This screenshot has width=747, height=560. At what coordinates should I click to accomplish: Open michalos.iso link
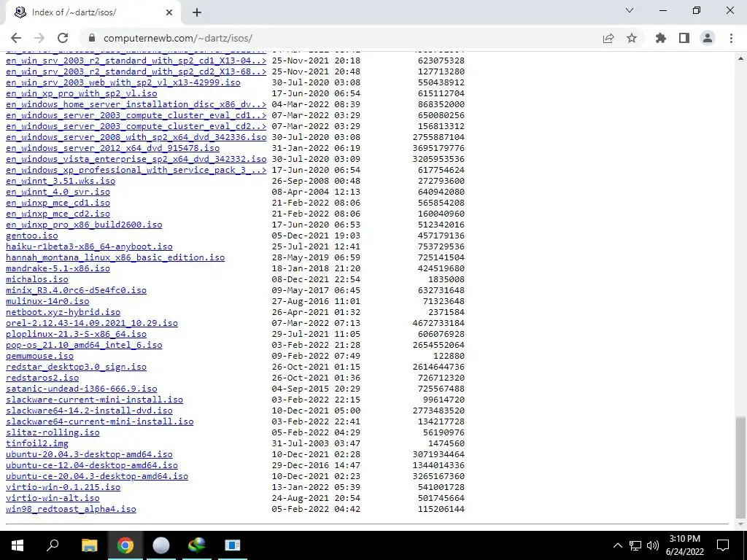[x=37, y=279]
